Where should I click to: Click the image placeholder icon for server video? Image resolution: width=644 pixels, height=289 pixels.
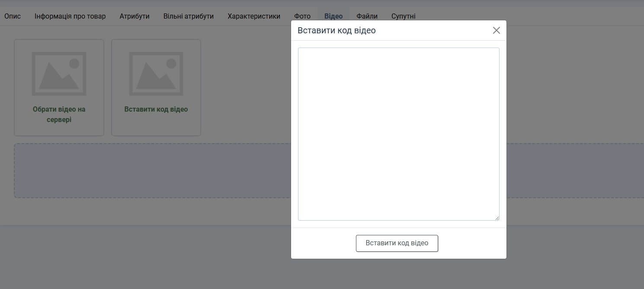pos(59,74)
